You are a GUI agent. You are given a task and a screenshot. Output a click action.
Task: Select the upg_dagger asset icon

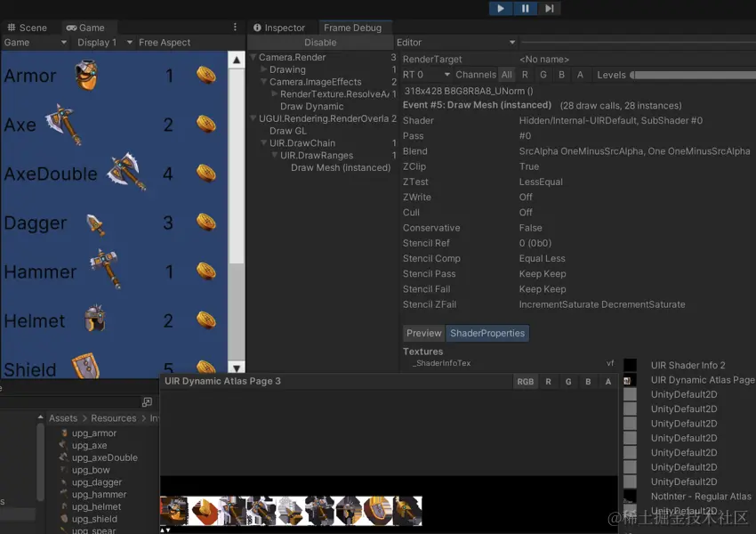tap(65, 482)
